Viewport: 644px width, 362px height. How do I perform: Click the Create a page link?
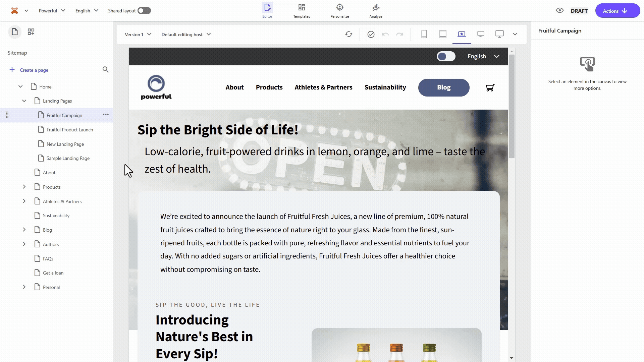(34, 70)
